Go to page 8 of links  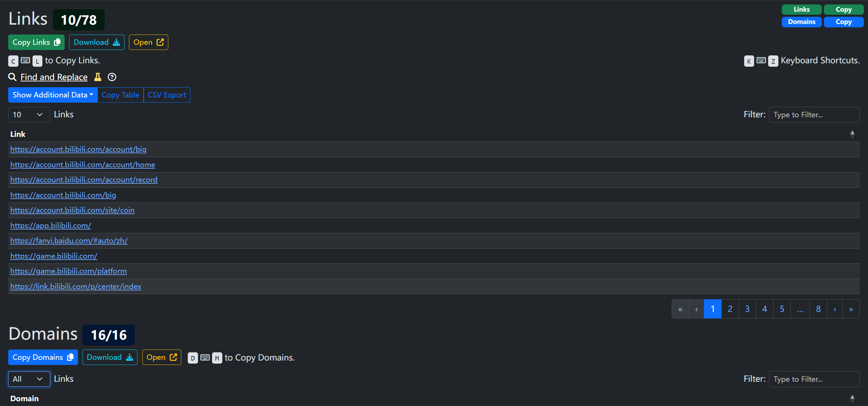tap(818, 309)
